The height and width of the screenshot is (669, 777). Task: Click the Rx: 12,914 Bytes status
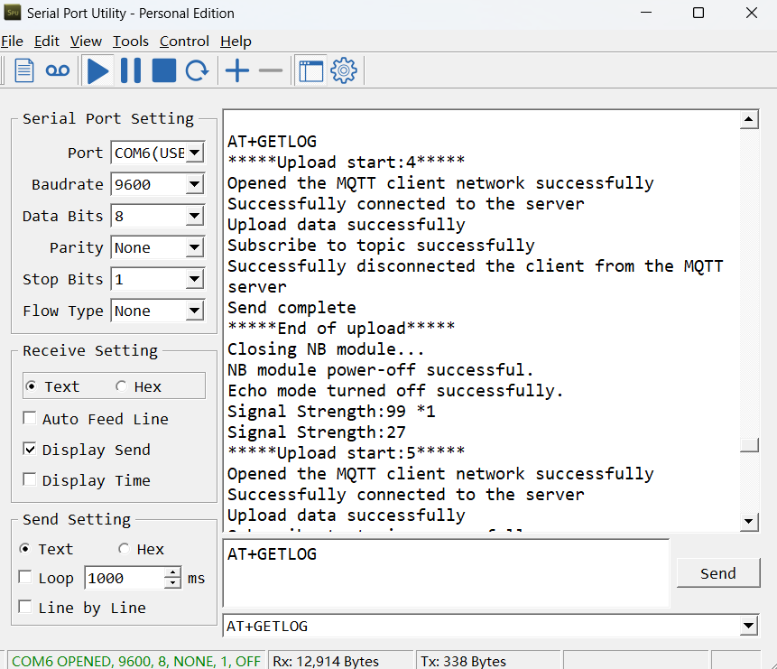click(326, 661)
